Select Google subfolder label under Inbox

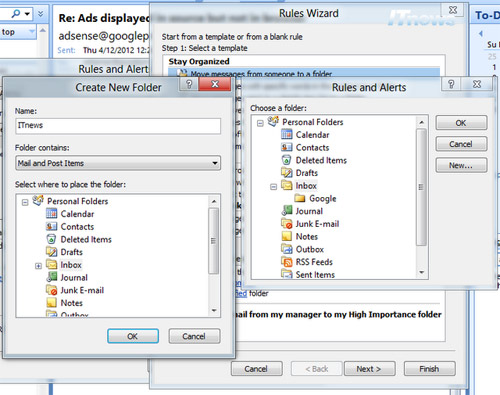322,198
